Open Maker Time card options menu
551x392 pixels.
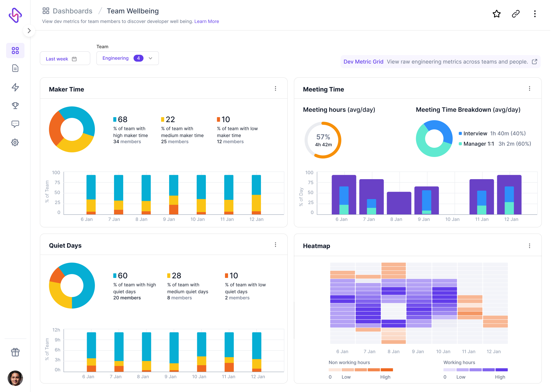[x=275, y=89]
